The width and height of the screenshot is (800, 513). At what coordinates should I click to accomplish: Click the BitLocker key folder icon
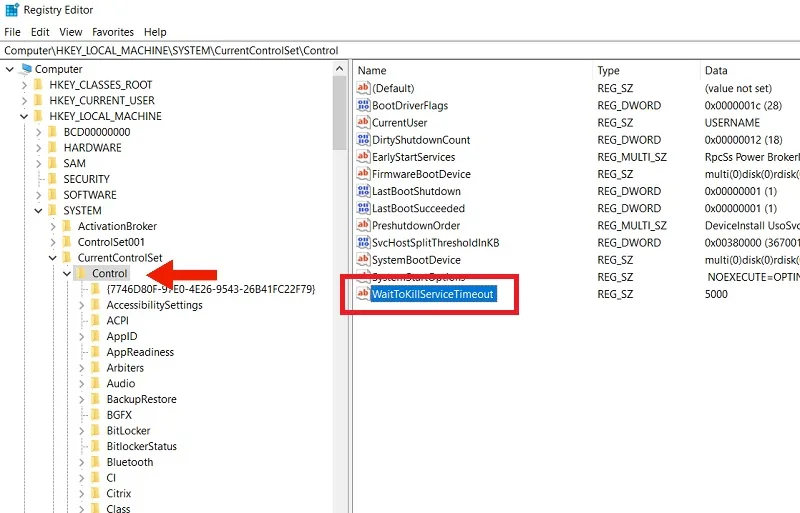(95, 430)
